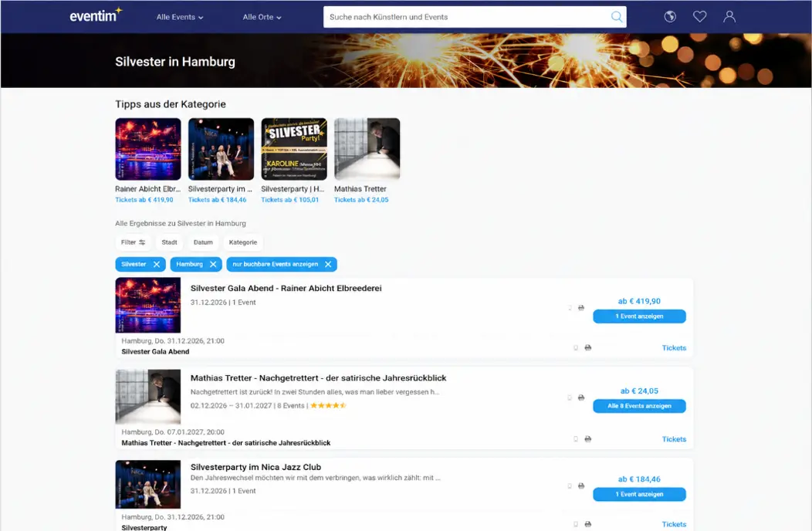Click mobile ticket icon beside ab € 419,90

coord(570,308)
